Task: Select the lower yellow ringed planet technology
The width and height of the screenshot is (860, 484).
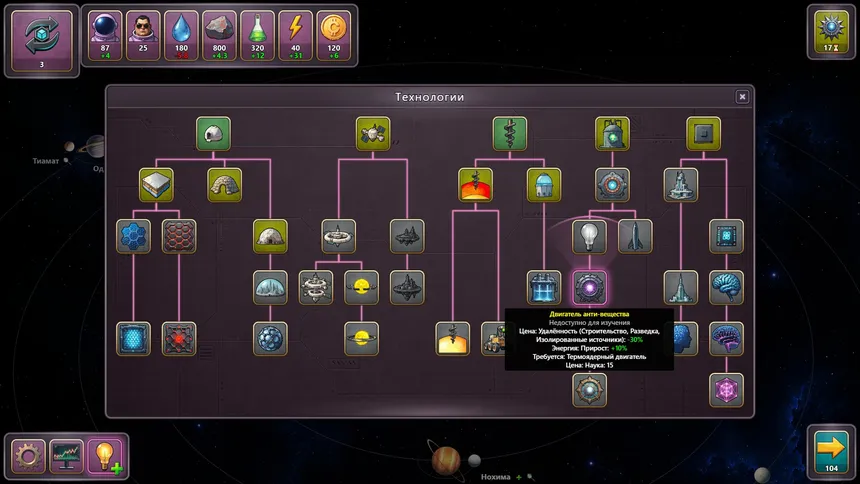Action: point(361,339)
